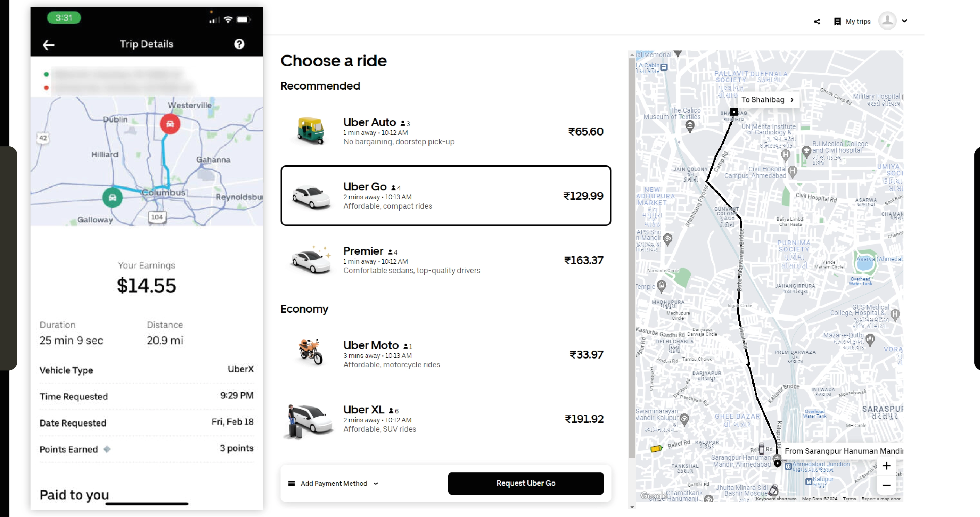The image size is (980, 517).
Task: Click the share icon top right
Action: click(817, 21)
